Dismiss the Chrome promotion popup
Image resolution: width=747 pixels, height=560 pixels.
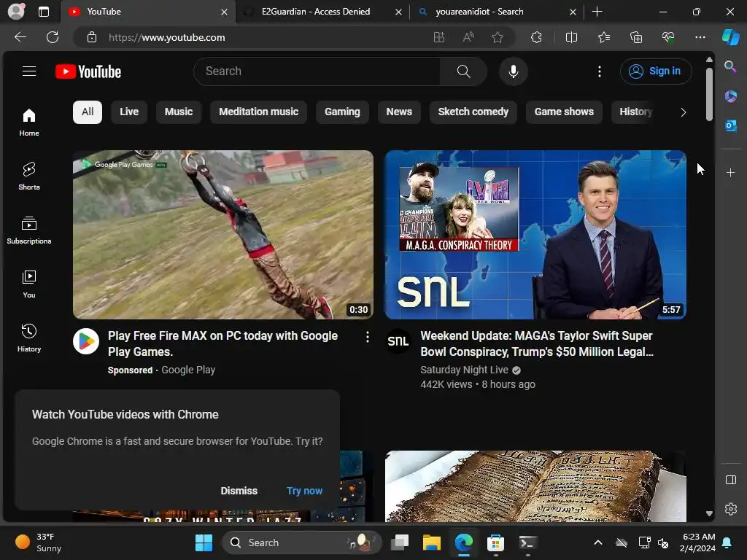pos(239,491)
